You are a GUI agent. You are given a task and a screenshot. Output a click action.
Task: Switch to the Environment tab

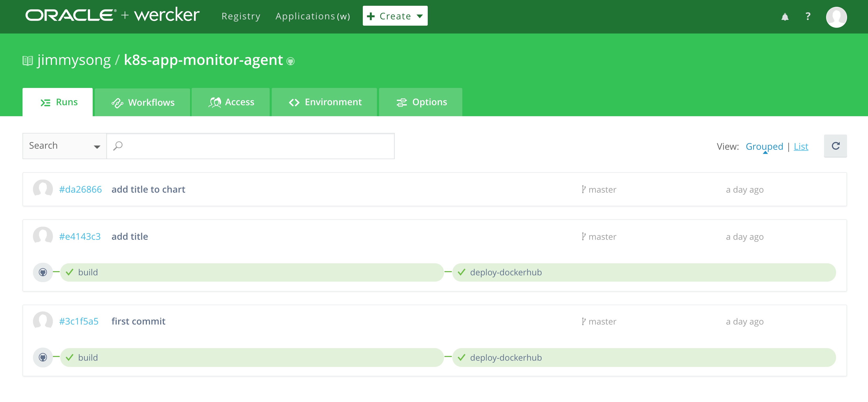coord(325,102)
